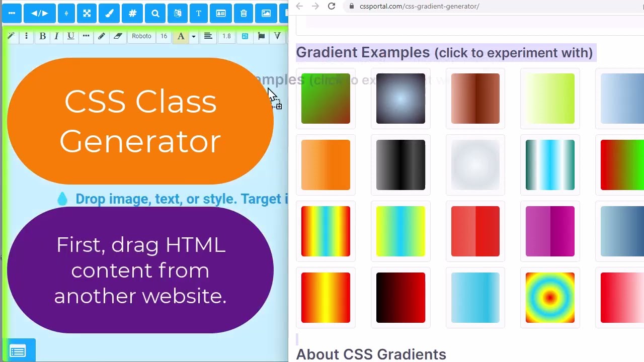Click the text T tool button
The height and width of the screenshot is (362, 644).
click(x=199, y=14)
